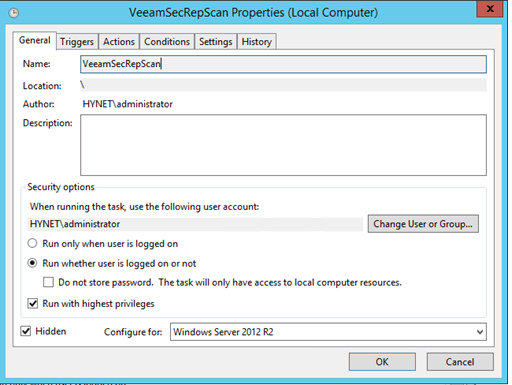The width and height of the screenshot is (512, 385).
Task: Open the Configure for dropdown
Action: pyautogui.click(x=328, y=332)
